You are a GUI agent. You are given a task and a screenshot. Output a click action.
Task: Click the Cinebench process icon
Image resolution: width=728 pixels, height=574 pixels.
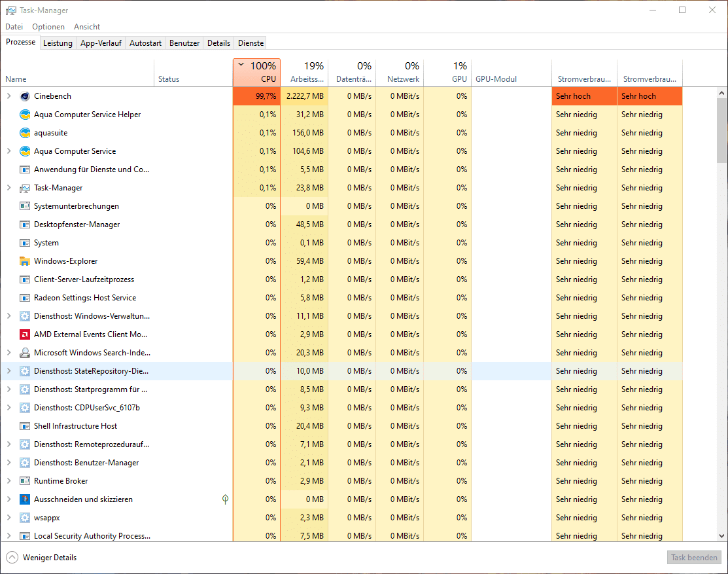coord(25,96)
